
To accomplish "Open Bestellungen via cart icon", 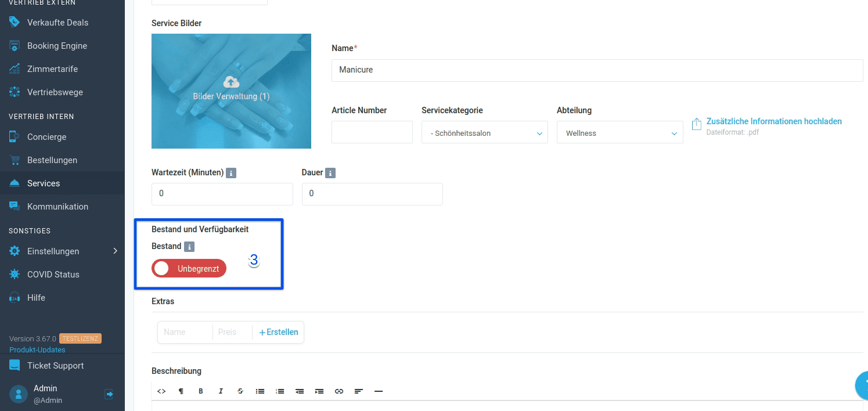I will click(15, 160).
